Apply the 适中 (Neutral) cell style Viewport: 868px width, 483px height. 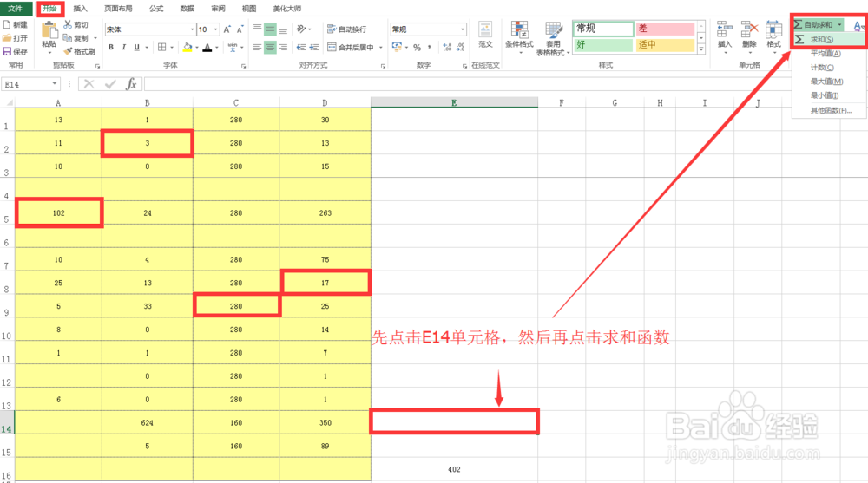(665, 45)
